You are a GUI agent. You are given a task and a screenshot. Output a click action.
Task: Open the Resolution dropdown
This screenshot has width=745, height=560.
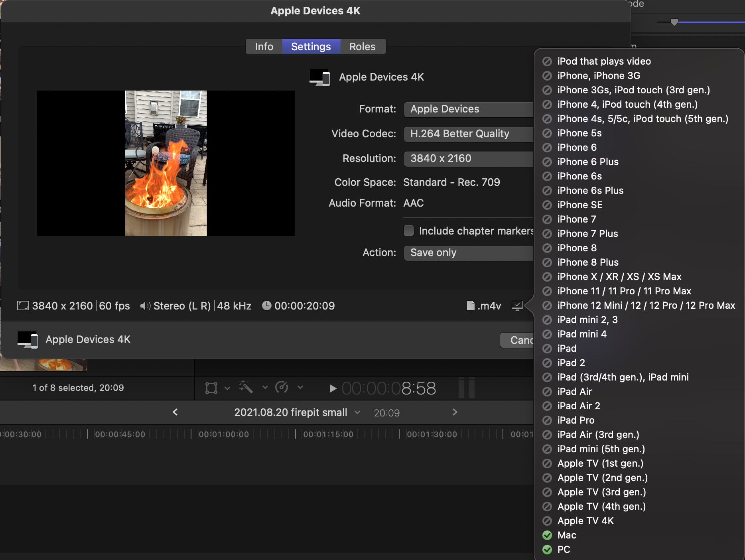pos(469,158)
